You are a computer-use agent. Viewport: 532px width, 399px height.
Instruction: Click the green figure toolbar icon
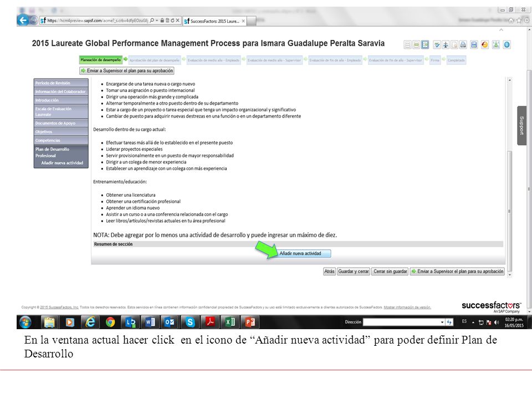click(496, 44)
